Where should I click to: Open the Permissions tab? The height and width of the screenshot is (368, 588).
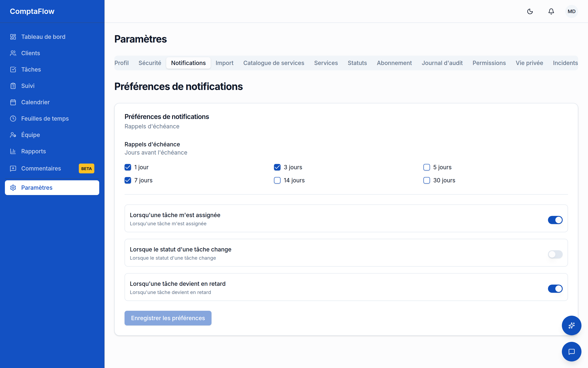(489, 63)
